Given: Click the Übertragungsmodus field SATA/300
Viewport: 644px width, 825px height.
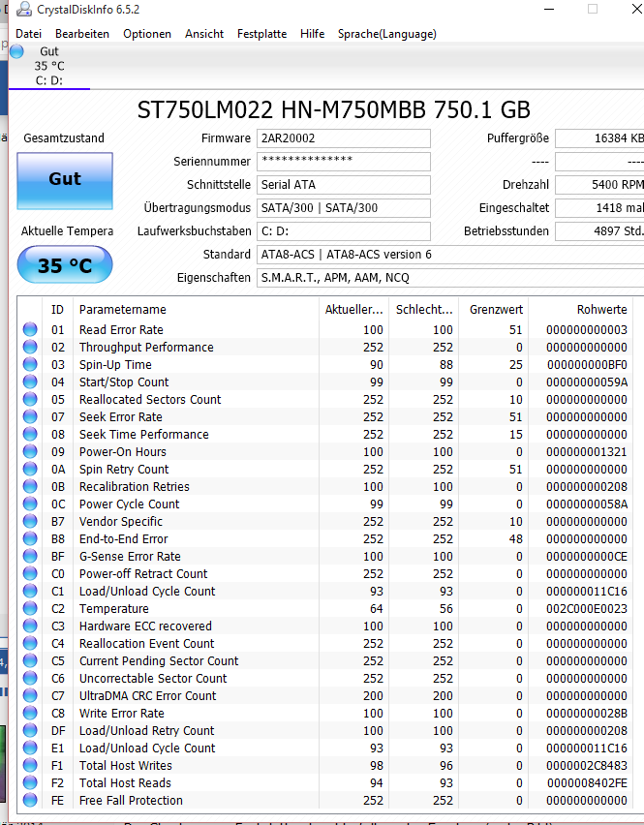Looking at the screenshot, I should point(344,208).
